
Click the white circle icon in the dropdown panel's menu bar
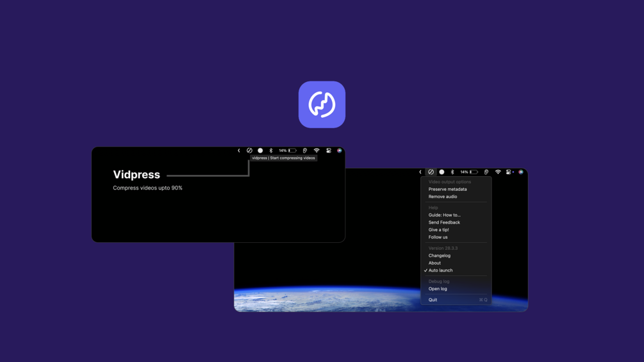click(x=442, y=172)
